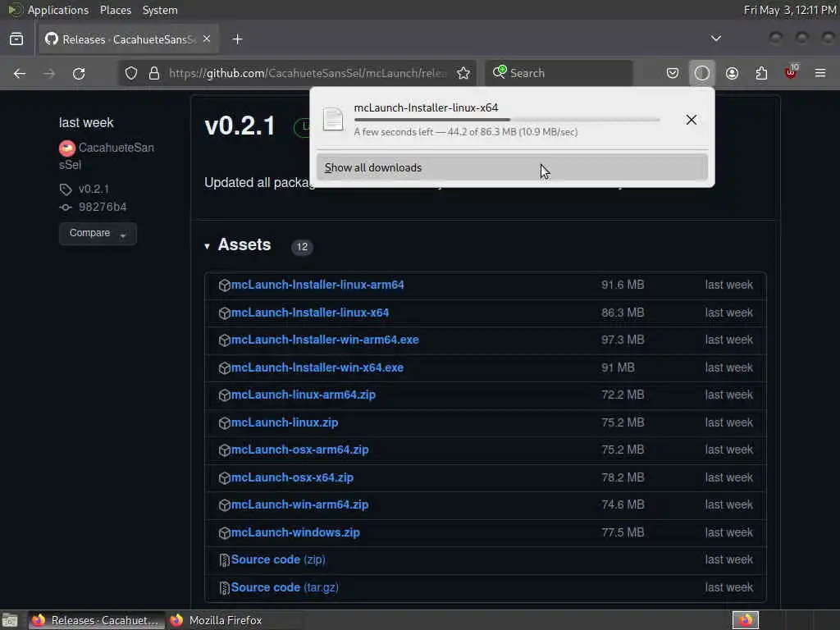Viewport: 840px width, 630px height.
Task: Collapse the Assets section triangle
Action: coord(208,246)
